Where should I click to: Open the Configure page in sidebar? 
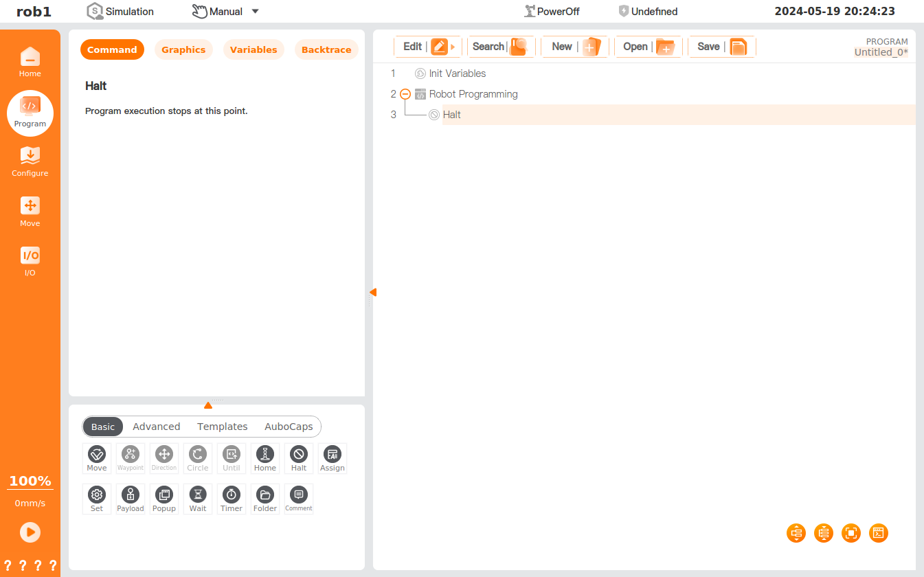pyautogui.click(x=30, y=162)
